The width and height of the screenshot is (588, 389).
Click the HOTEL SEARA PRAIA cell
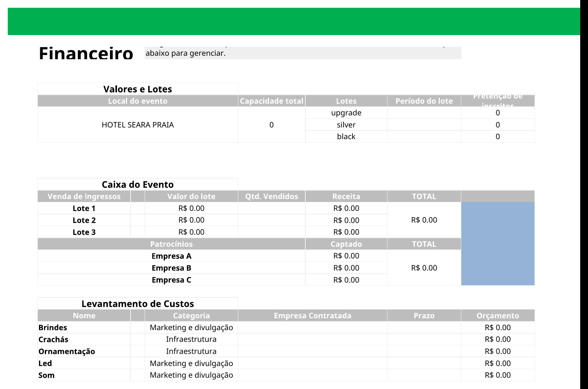tap(138, 125)
